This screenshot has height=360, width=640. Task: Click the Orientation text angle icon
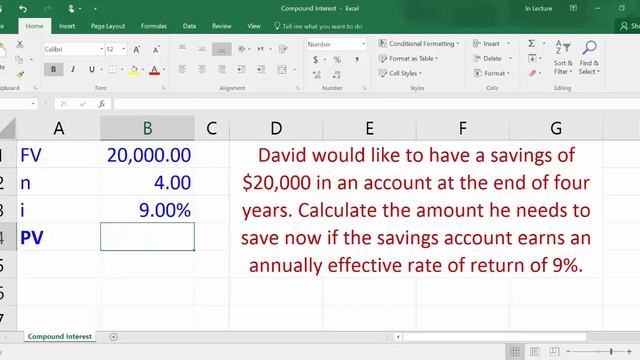242,49
